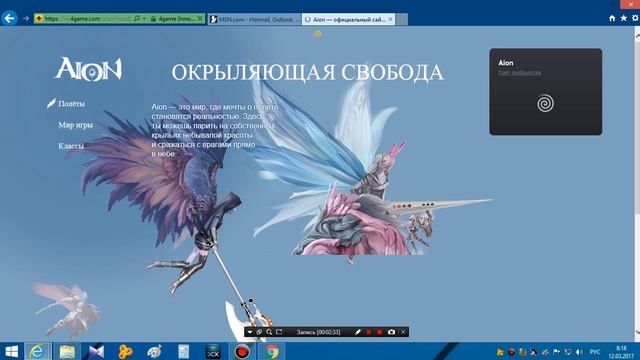The height and width of the screenshot is (360, 640).
Task: Open the Paint palette taskbar icon
Action: pyautogui.click(x=155, y=351)
